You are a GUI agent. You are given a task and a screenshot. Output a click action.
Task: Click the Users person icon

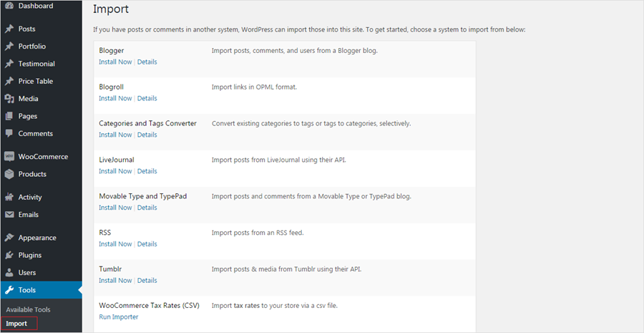[x=9, y=273]
